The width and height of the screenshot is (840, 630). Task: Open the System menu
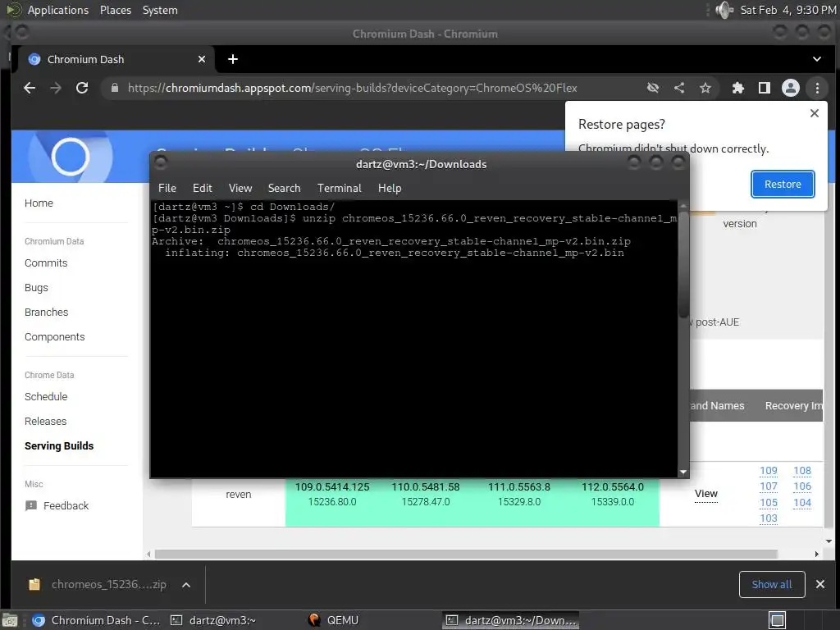[x=160, y=10]
